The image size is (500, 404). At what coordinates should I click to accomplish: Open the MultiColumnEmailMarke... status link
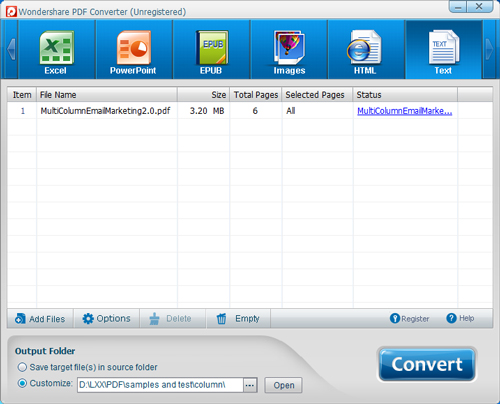click(404, 111)
